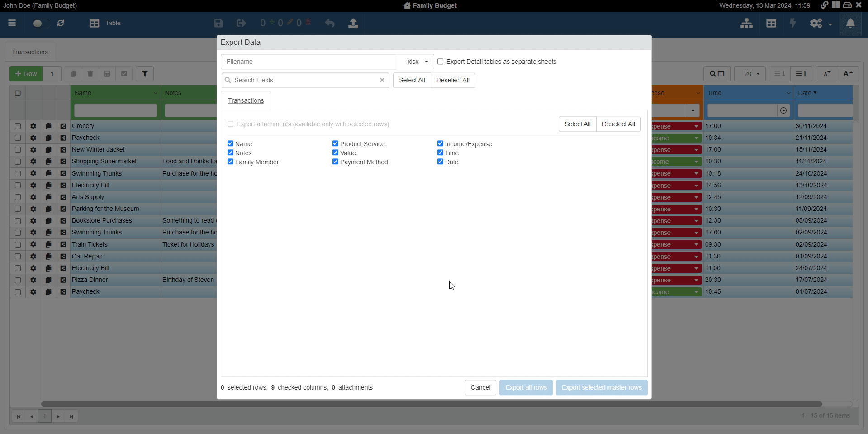The height and width of the screenshot is (434, 868).
Task: Open the hamburger main menu
Action: click(x=12, y=23)
